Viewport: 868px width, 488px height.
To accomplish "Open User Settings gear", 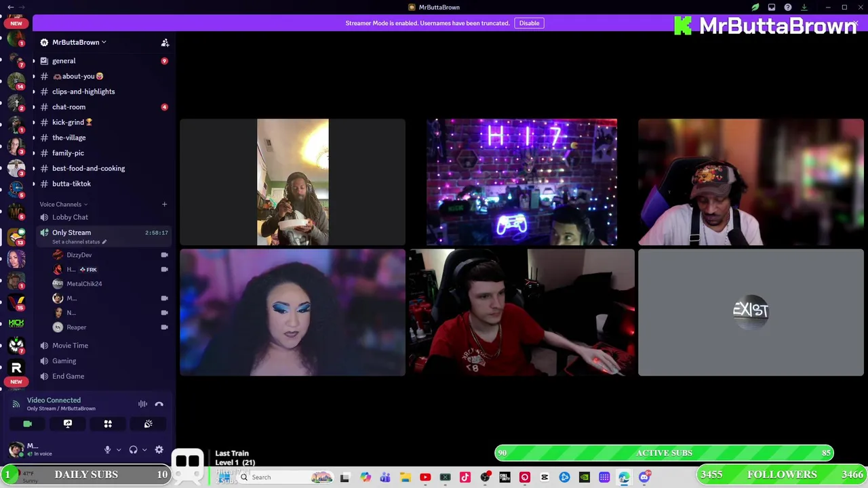I will coord(159,449).
